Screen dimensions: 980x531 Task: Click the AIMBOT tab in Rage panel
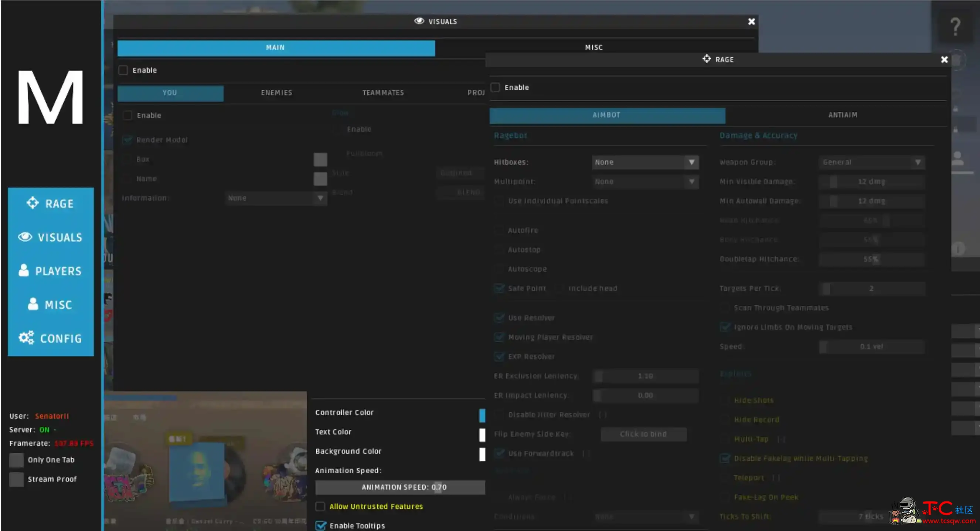[606, 114]
